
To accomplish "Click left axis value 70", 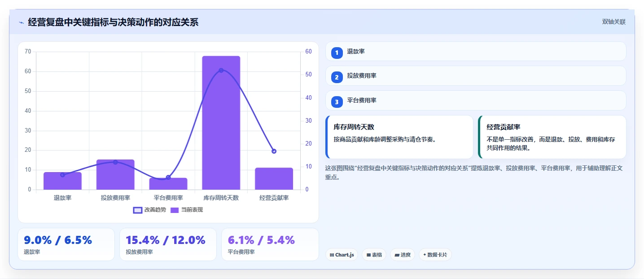I will point(28,52).
